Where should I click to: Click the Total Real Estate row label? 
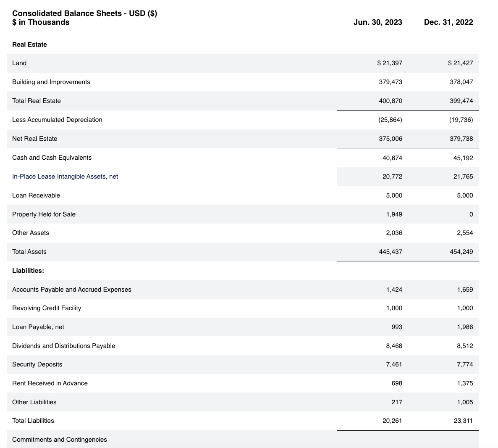(x=37, y=101)
